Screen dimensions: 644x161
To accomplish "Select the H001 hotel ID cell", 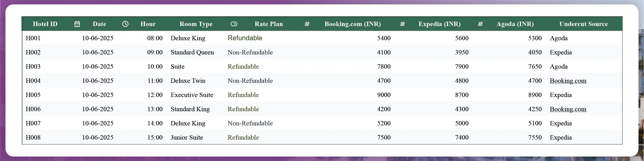I will coord(33,38).
